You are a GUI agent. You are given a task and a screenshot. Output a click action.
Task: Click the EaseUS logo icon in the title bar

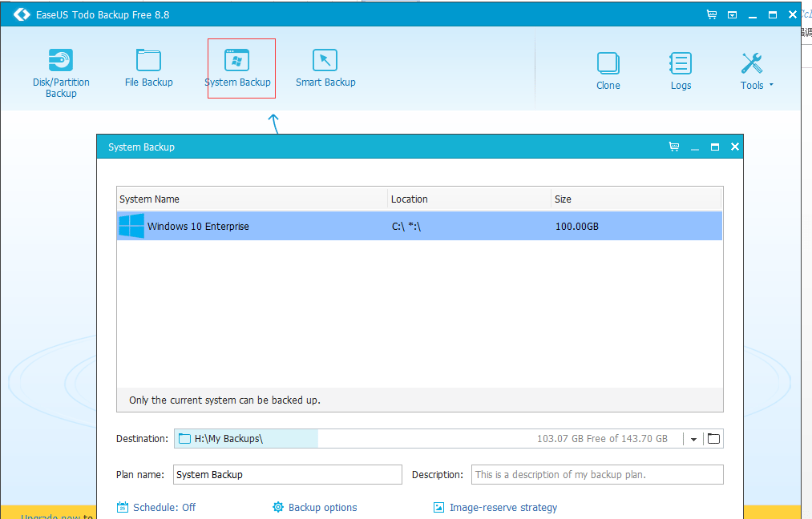[21, 14]
